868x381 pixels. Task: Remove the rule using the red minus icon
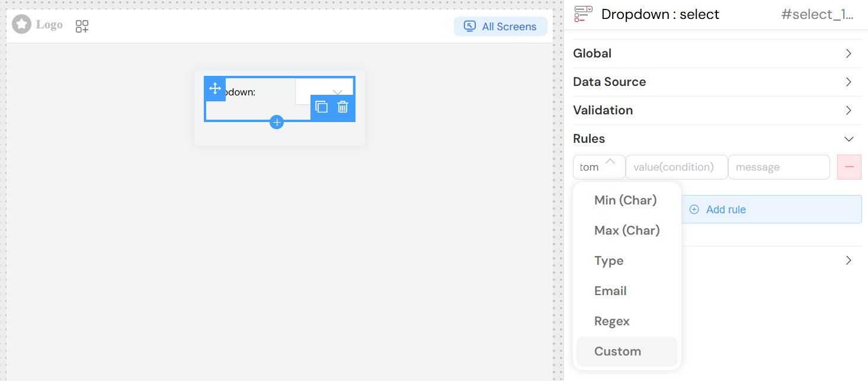point(849,167)
